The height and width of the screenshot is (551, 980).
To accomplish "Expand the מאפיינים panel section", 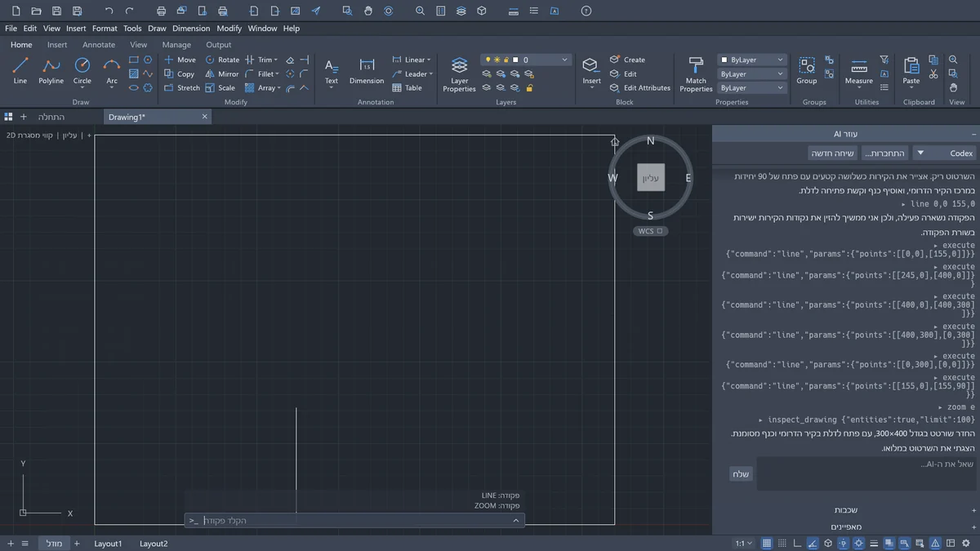I will click(x=845, y=527).
